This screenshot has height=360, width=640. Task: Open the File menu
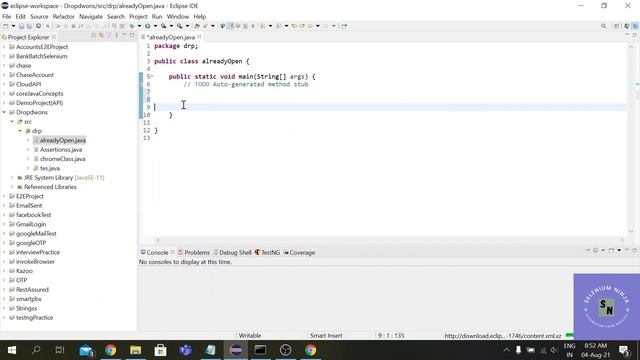7,16
